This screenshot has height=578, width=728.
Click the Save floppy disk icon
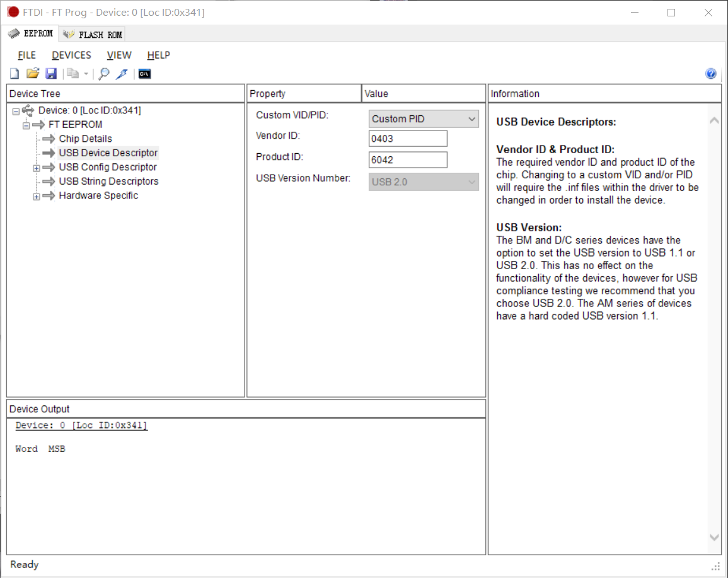[51, 74]
